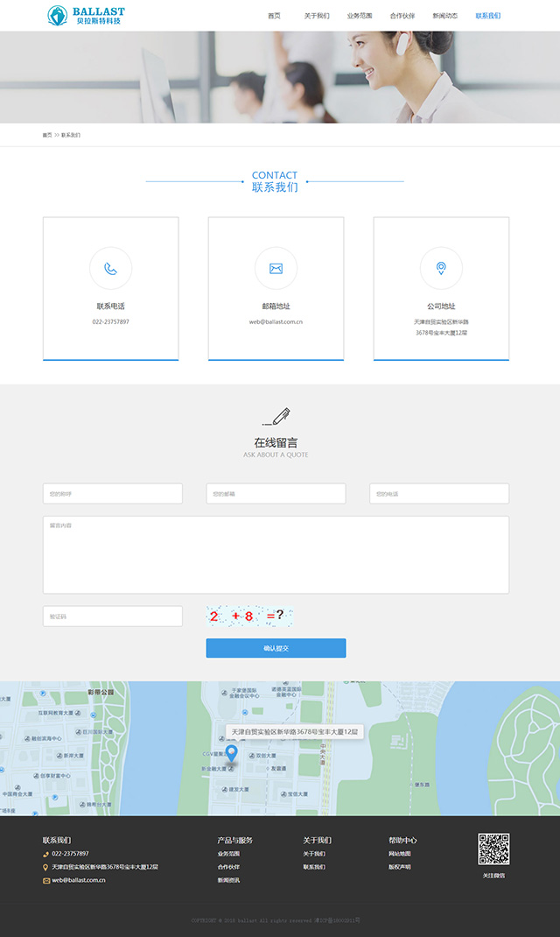
Task: Click the footer phone icon beside 022-23757897
Action: point(46,854)
